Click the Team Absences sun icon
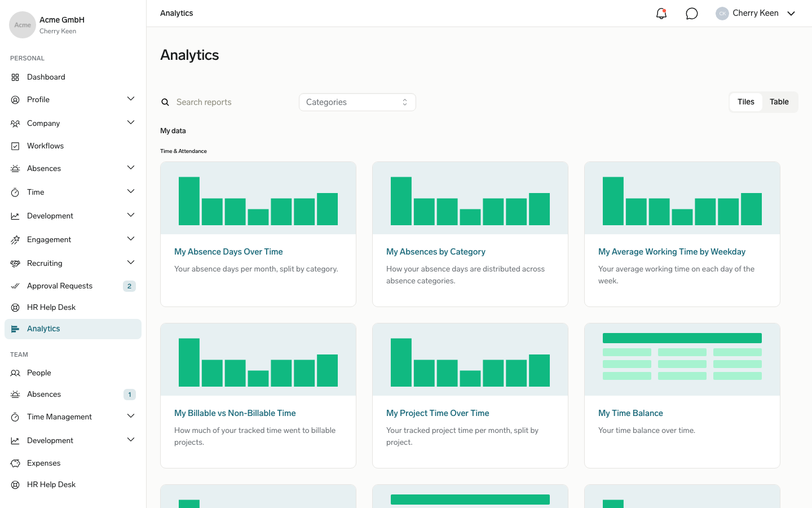The image size is (812, 508). tap(15, 395)
